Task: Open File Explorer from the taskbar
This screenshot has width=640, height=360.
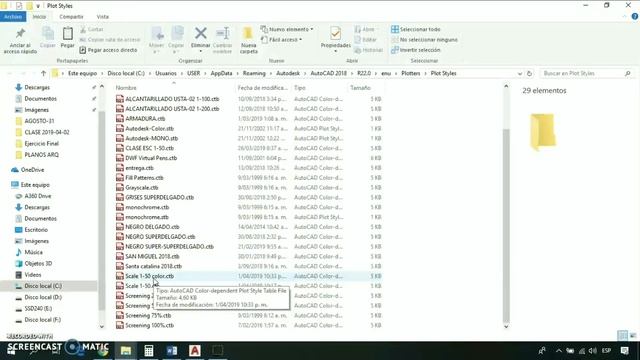Action: [126, 351]
